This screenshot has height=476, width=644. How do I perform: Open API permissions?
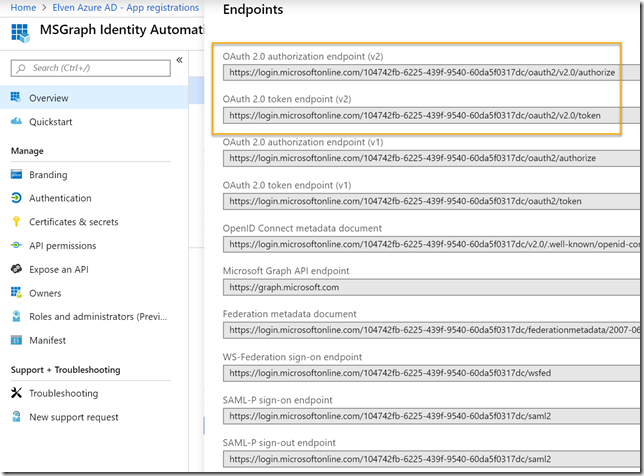94,246
